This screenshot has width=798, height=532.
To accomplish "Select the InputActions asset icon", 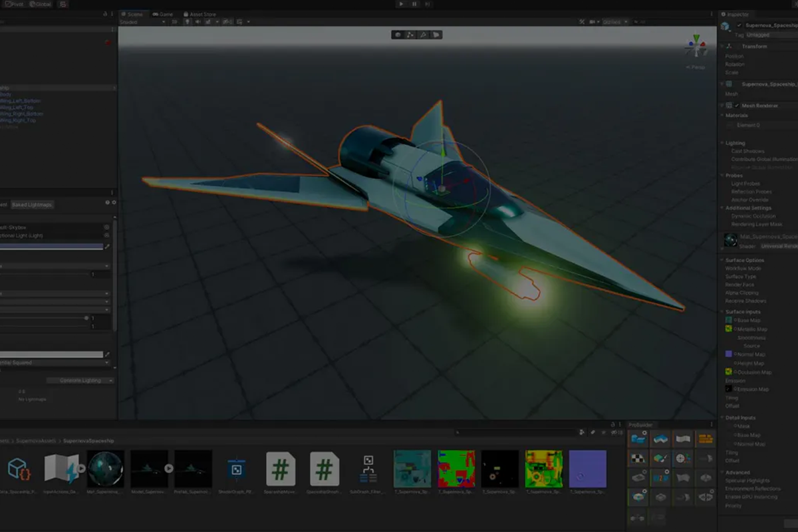I will (62, 469).
